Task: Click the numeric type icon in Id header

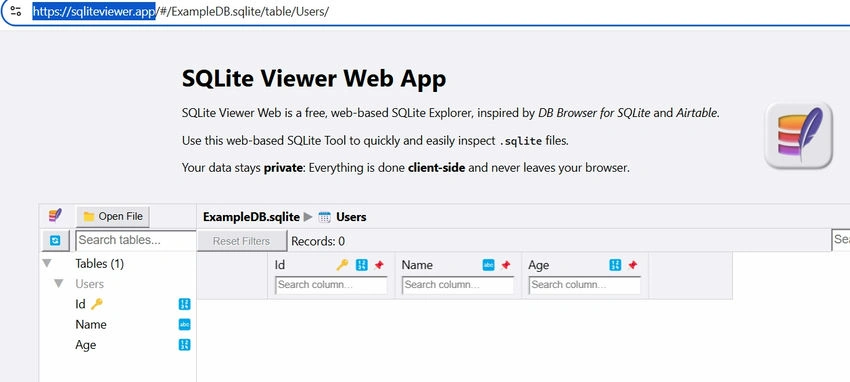Action: pos(362,264)
